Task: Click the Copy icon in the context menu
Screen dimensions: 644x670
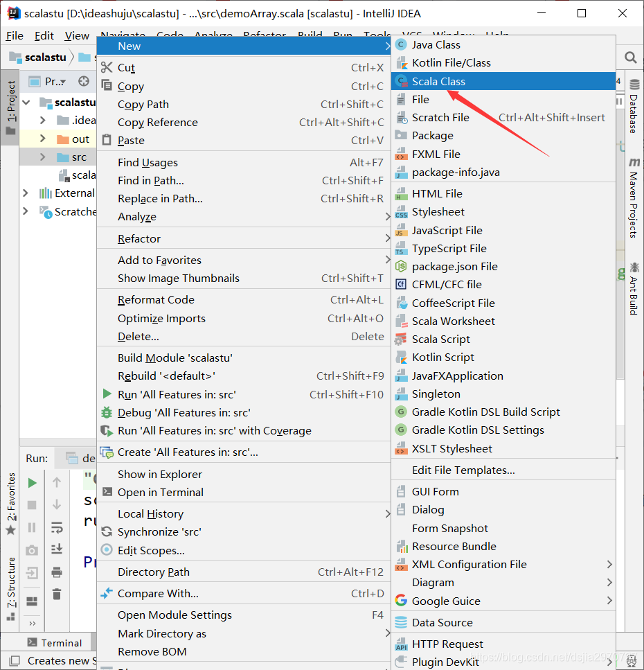Action: 107,85
